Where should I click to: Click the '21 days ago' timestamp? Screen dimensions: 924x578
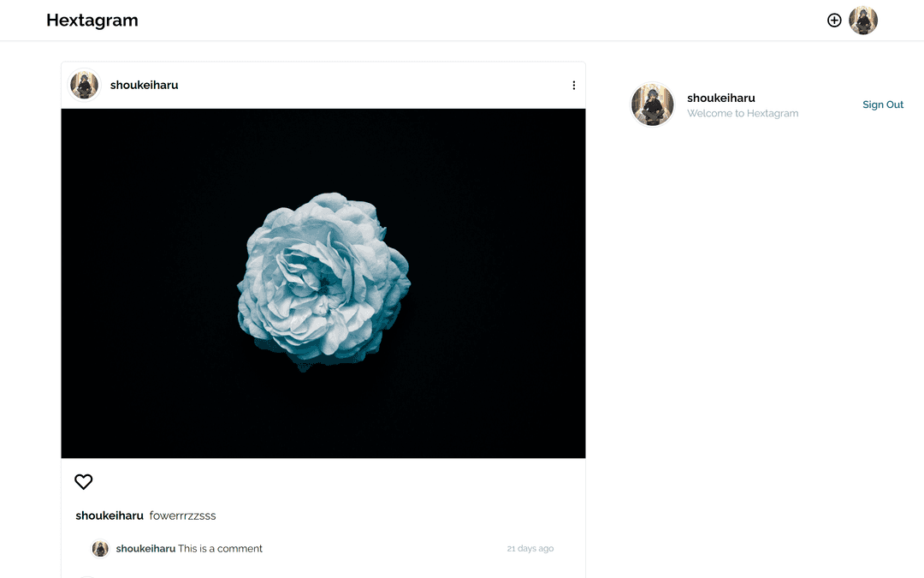pyautogui.click(x=530, y=549)
